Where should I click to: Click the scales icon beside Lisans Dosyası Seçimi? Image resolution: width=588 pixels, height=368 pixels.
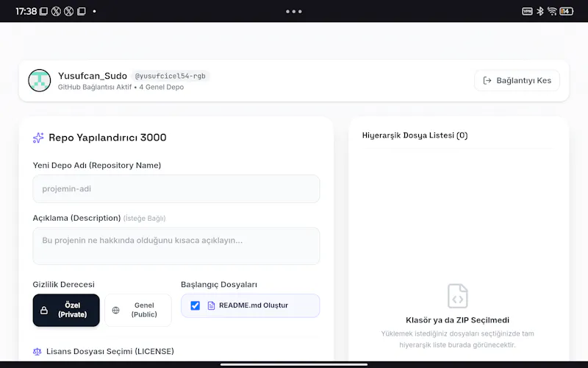[37, 352]
